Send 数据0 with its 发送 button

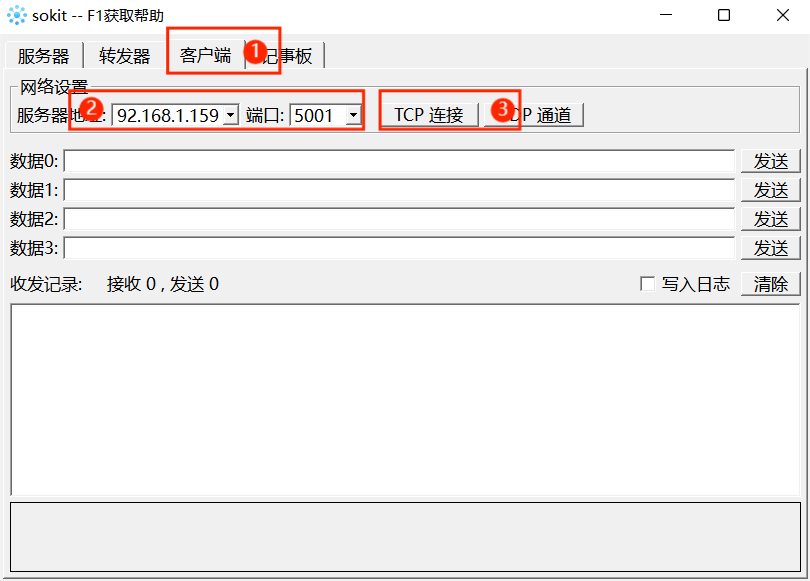770,161
